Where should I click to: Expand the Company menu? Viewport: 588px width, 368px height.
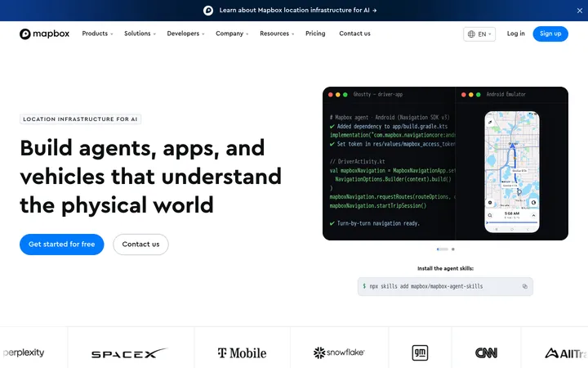point(232,34)
